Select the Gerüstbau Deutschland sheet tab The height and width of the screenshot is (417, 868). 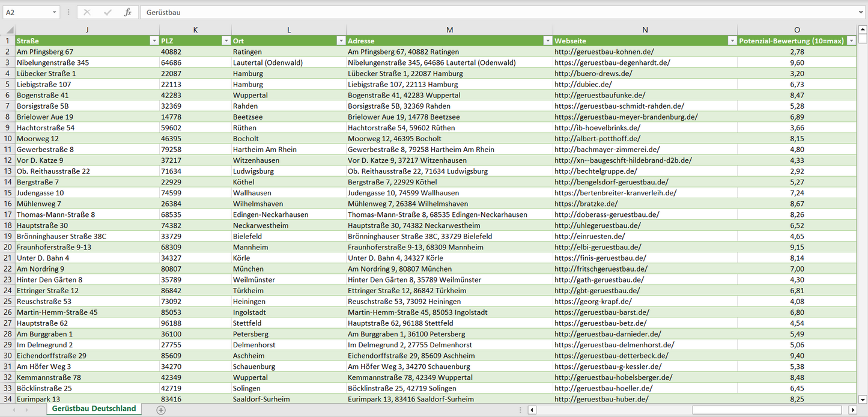coord(94,409)
